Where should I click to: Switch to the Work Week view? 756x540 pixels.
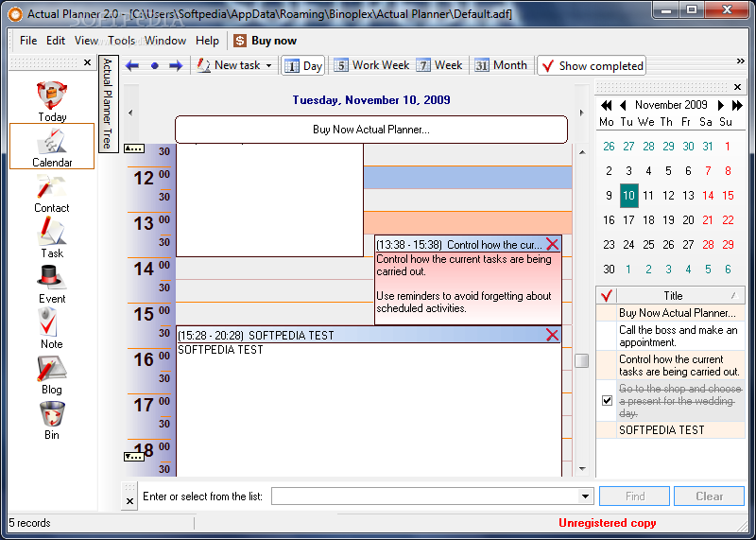pos(371,65)
